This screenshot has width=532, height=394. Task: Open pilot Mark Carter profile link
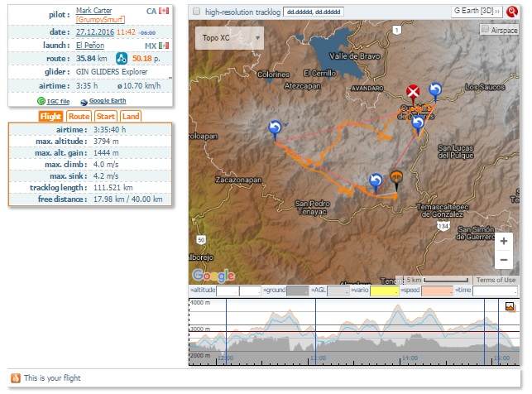(x=93, y=11)
